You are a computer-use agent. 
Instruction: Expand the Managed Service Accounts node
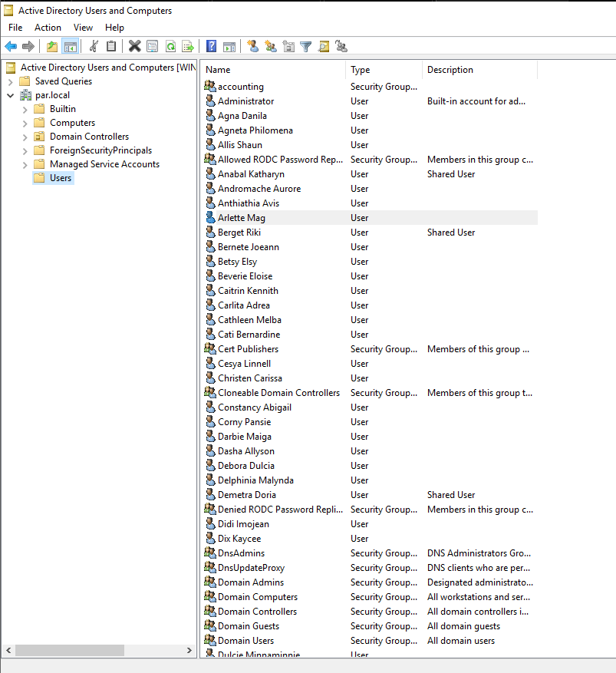[25, 164]
